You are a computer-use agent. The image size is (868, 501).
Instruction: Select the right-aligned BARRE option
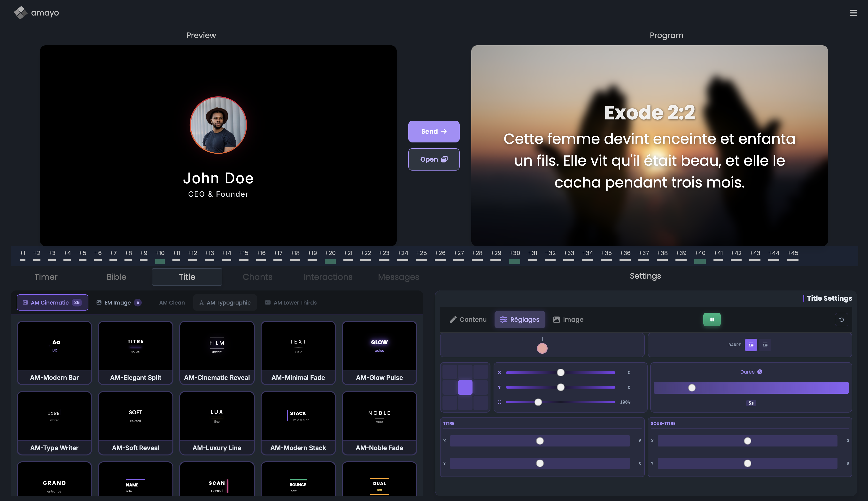[x=765, y=345]
